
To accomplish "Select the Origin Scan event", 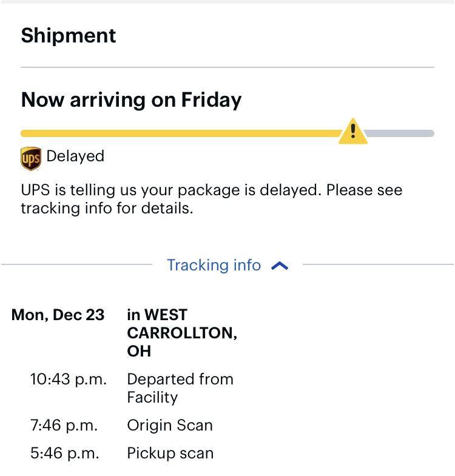I will click(x=169, y=425).
